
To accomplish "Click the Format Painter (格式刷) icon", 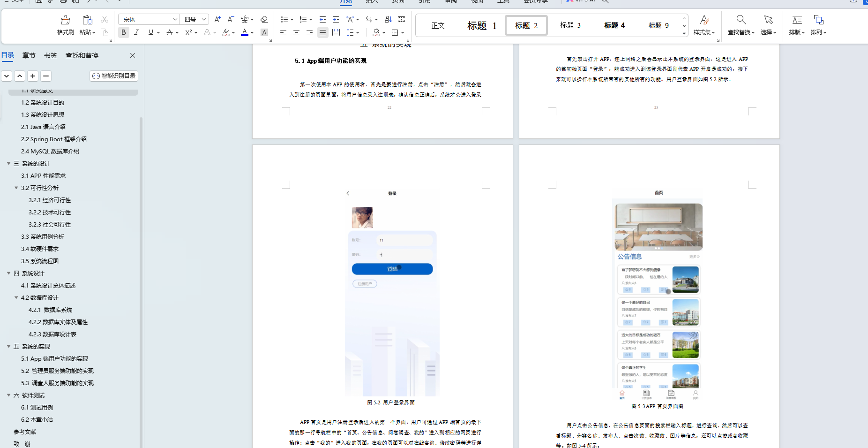I will point(66,20).
